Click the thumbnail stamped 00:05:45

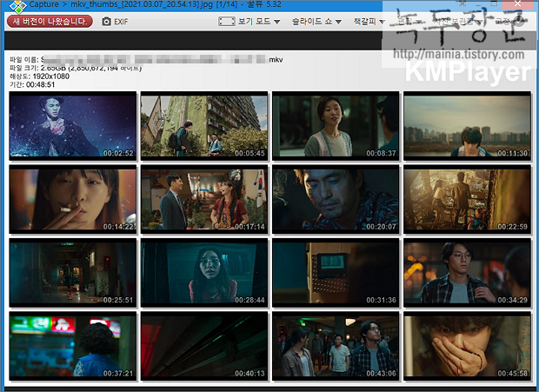204,126
